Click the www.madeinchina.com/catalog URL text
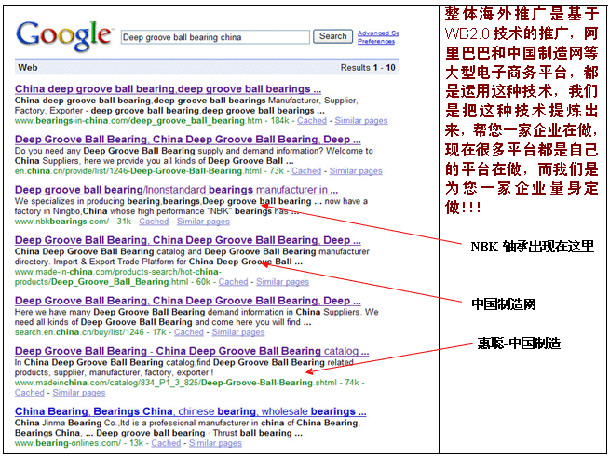The image size is (610, 458). coord(175,383)
